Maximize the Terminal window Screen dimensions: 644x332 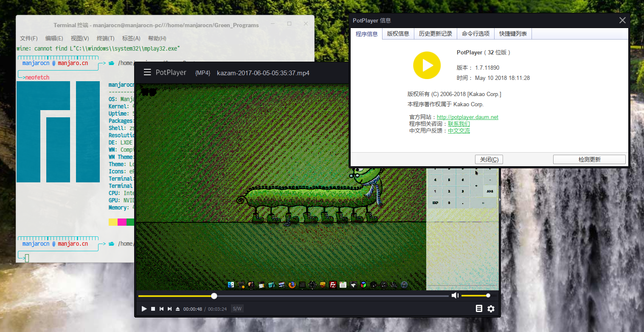289,24
